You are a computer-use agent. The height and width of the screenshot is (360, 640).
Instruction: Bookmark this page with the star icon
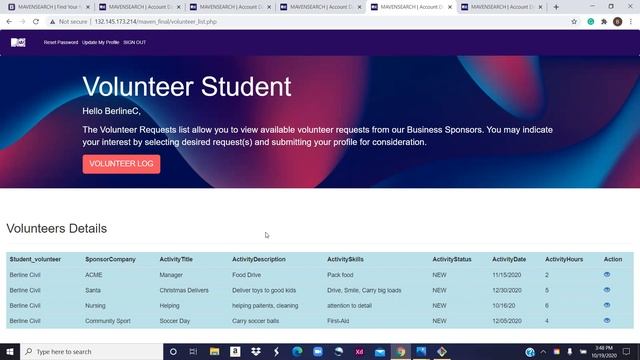pos(574,22)
